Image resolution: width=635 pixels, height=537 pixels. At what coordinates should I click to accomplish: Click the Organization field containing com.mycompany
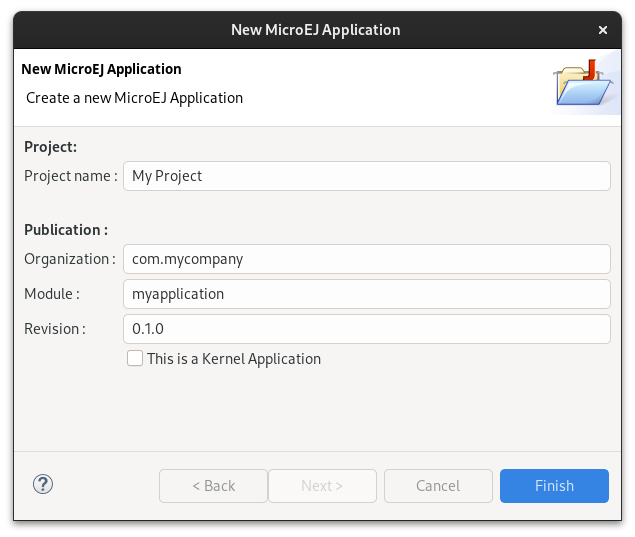pos(366,259)
